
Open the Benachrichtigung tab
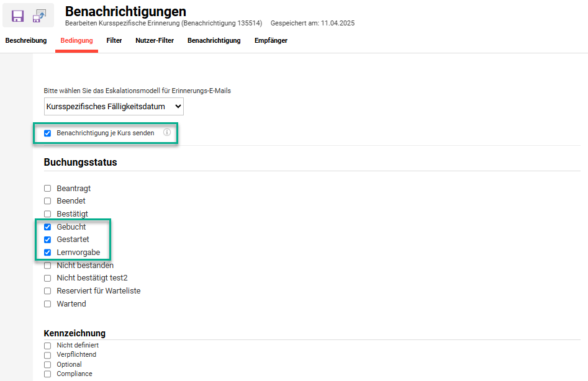[x=214, y=40]
